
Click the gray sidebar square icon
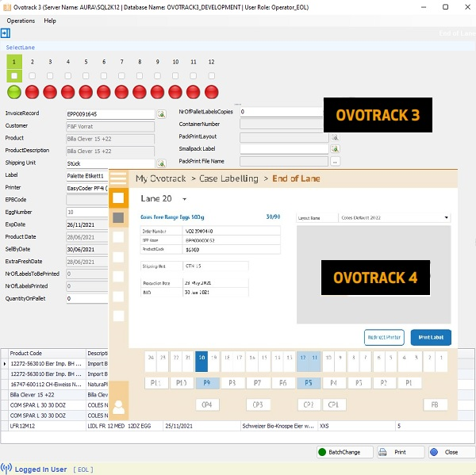(117, 216)
